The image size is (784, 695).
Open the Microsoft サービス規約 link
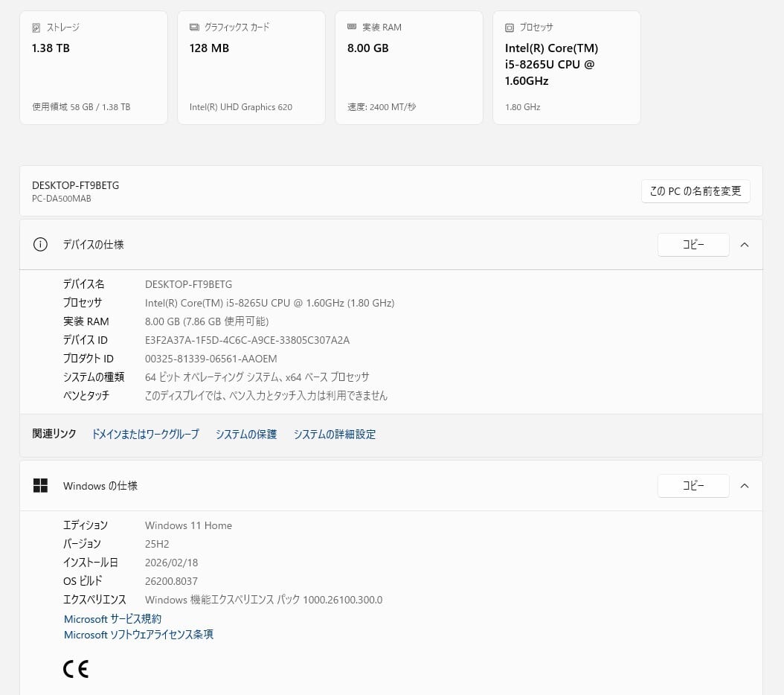click(112, 618)
